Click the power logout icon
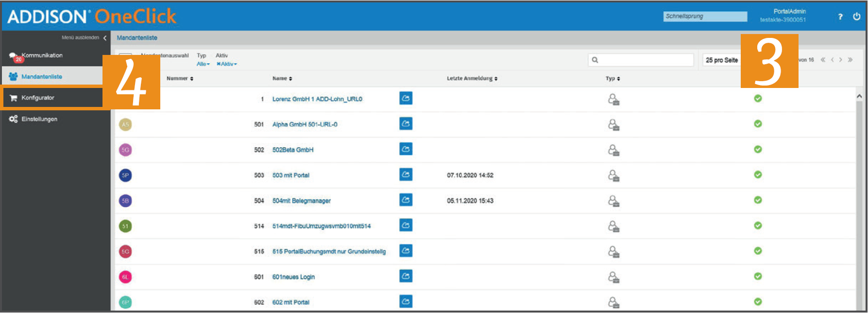Image resolution: width=868 pixels, height=313 pixels. coord(856,17)
